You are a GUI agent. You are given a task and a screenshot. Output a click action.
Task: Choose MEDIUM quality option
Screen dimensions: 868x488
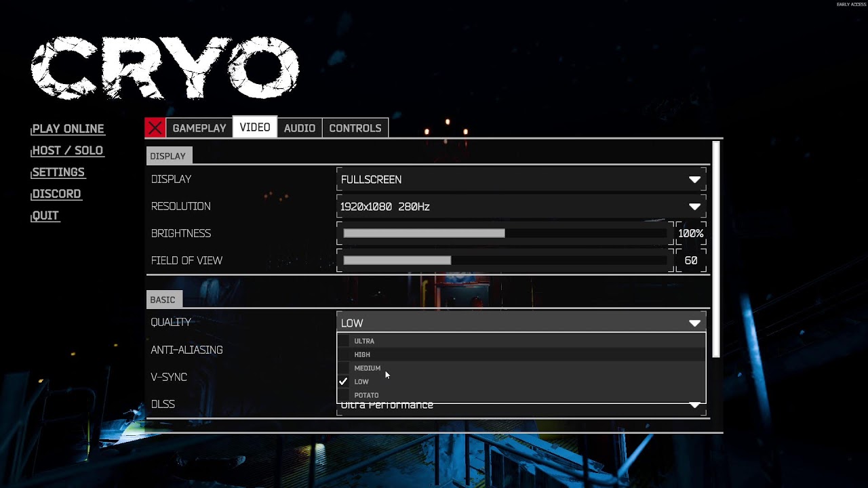click(521, 368)
